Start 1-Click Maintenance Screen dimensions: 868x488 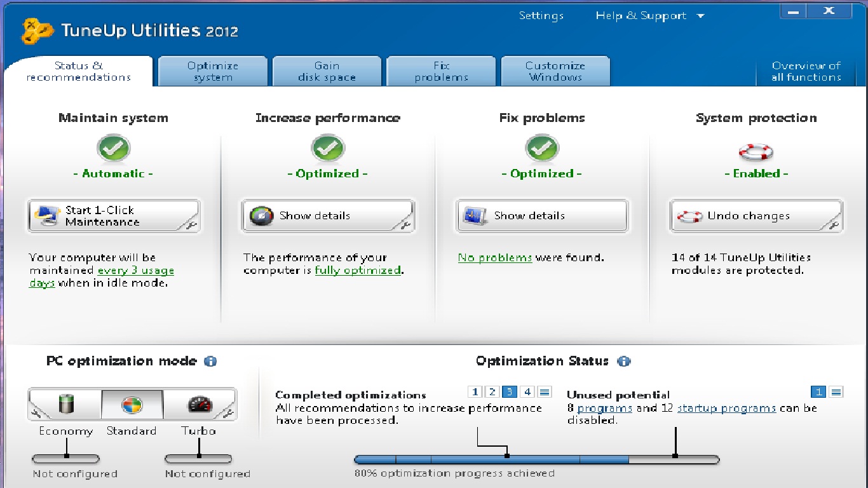click(114, 216)
